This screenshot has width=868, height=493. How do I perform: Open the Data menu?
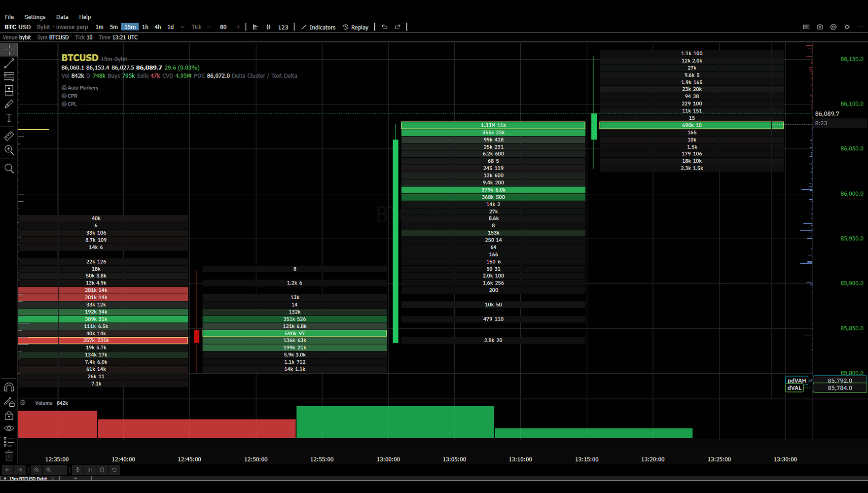click(62, 17)
